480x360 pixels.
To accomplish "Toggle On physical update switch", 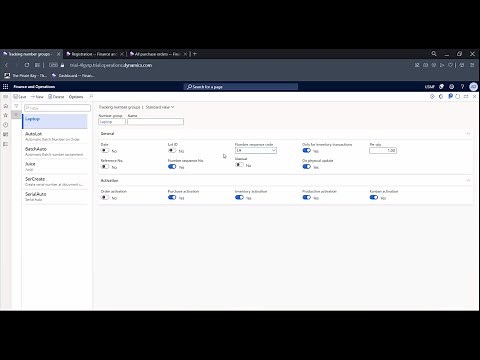I will [x=307, y=167].
